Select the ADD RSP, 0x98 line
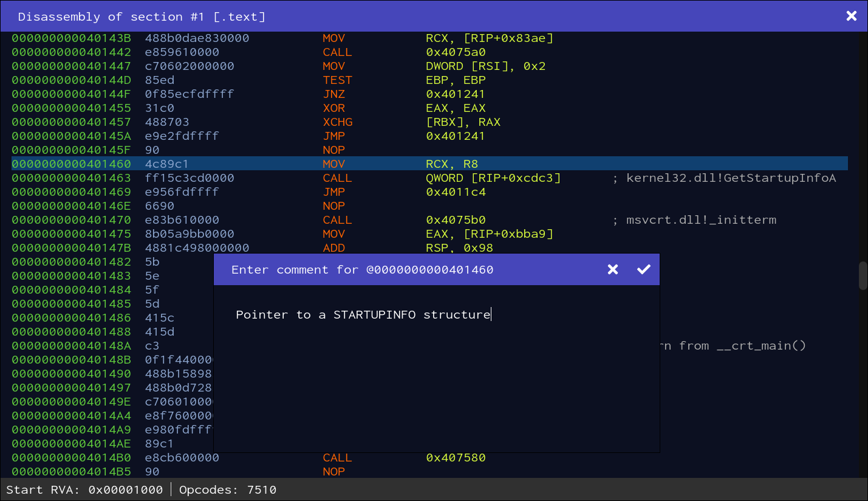 (x=429, y=247)
